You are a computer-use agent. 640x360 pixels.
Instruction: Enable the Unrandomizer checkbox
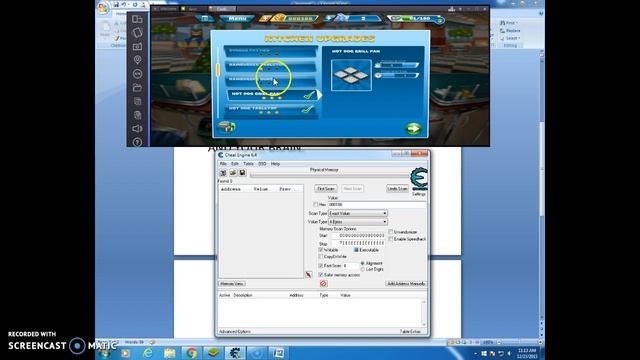click(x=391, y=232)
